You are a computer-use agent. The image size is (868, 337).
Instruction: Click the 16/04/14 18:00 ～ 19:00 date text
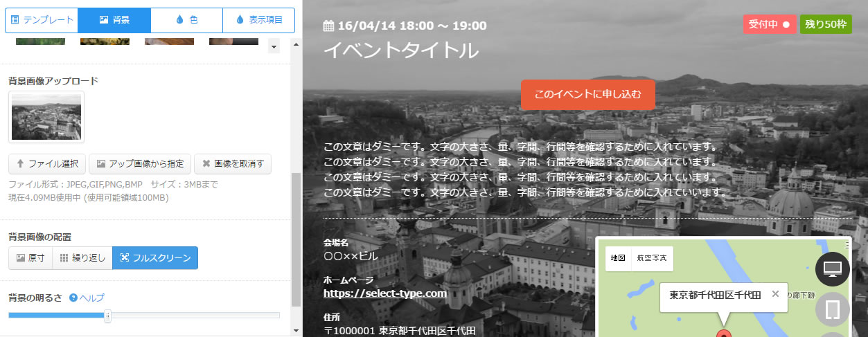412,26
